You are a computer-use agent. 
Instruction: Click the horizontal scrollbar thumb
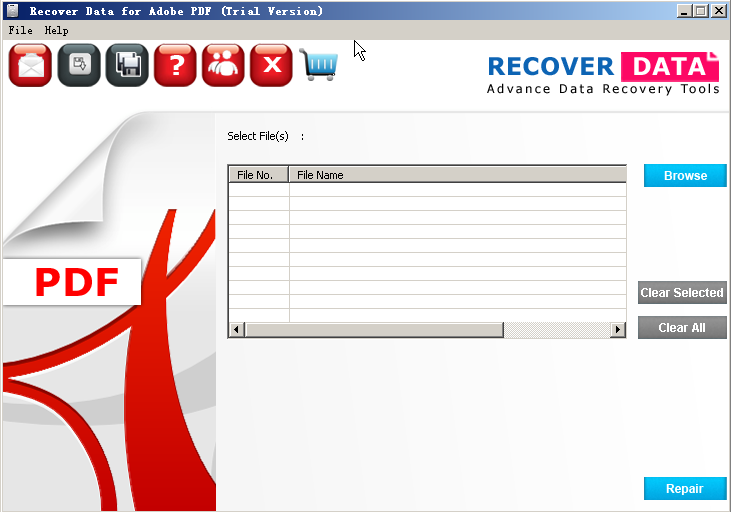pos(374,330)
